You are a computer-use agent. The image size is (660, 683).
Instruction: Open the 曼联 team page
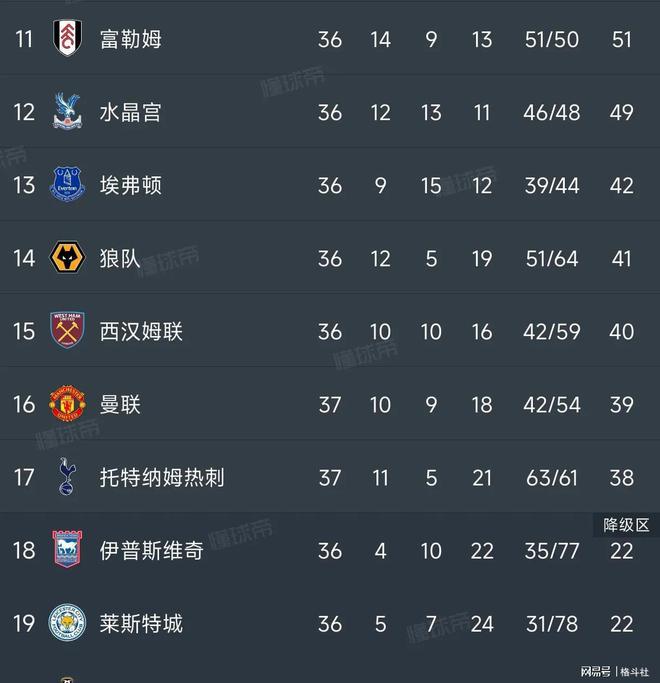tap(120, 405)
